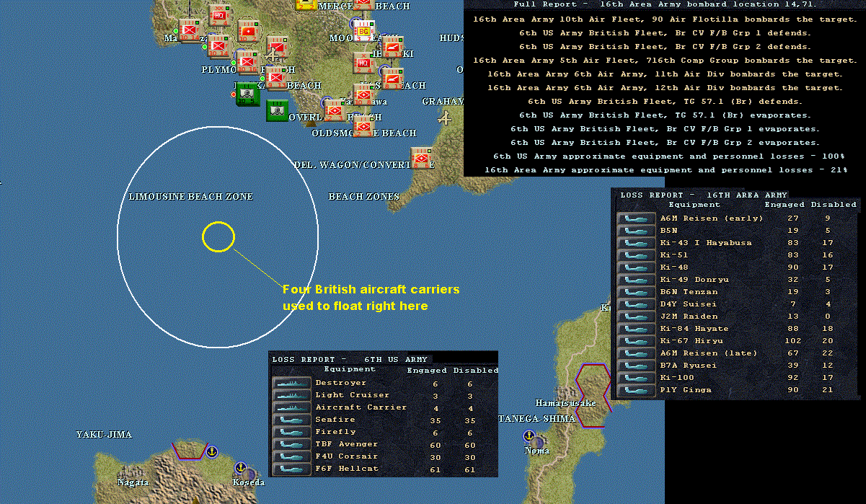Select the yellow unit counter near Mercedes Beach
Viewport: 866px width, 504px height.
click(x=306, y=4)
